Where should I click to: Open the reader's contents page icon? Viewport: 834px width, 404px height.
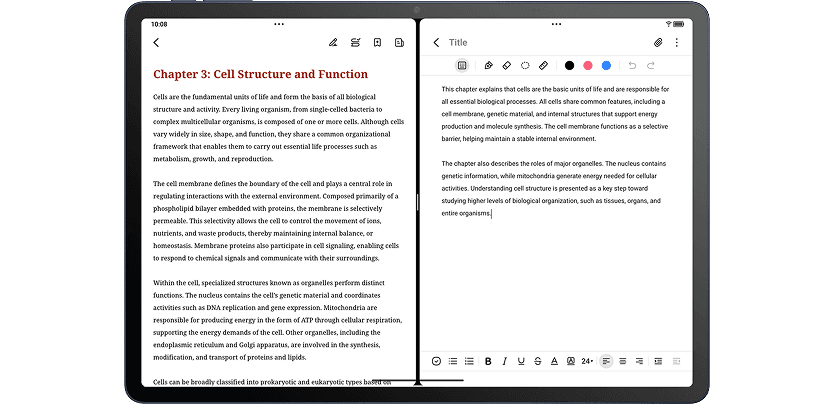click(399, 43)
